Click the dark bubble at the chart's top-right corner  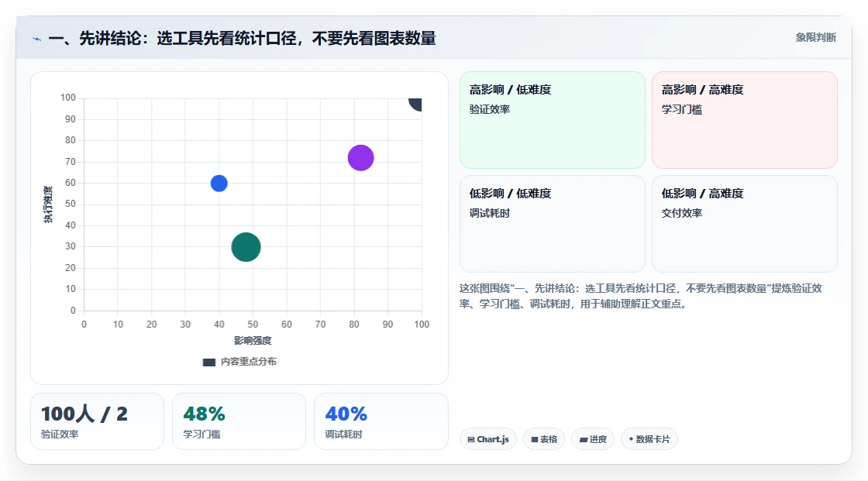(415, 104)
